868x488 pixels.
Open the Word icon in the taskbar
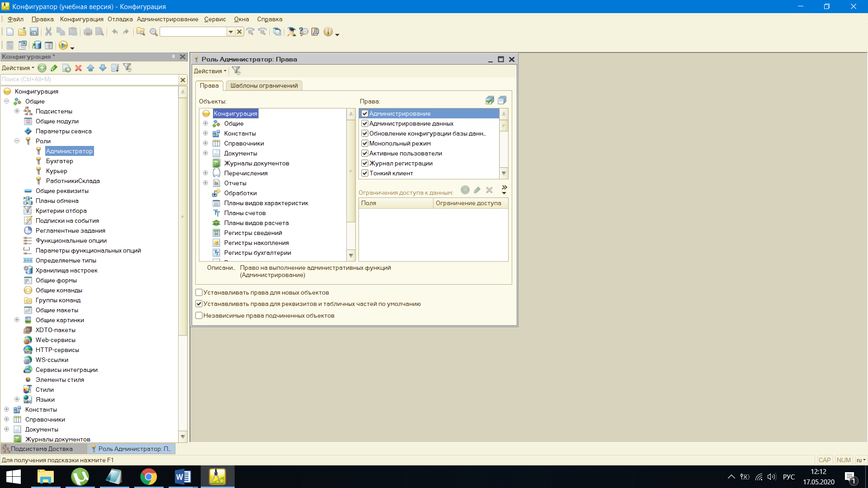(183, 476)
